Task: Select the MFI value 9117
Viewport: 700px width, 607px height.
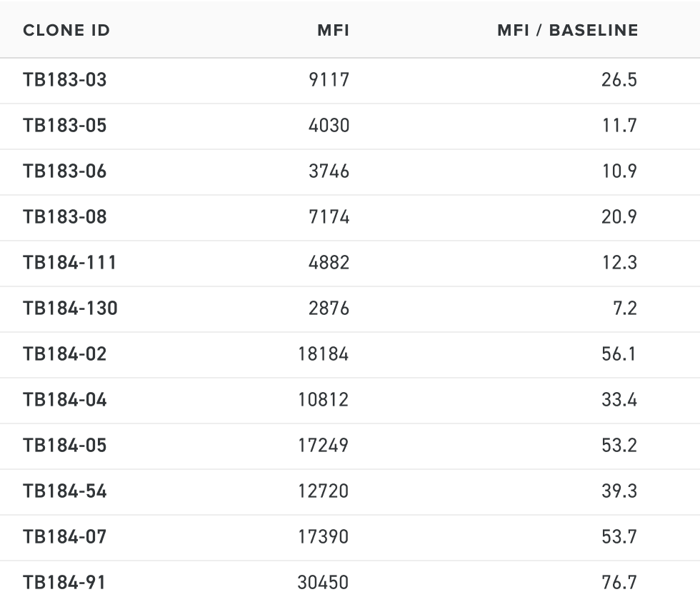Action: 329,79
